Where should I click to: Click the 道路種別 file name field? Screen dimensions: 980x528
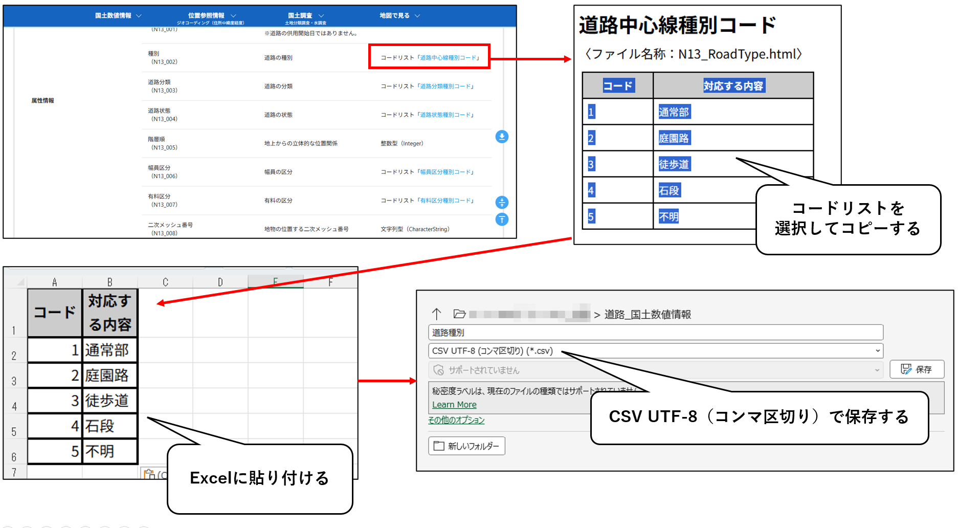[655, 333]
